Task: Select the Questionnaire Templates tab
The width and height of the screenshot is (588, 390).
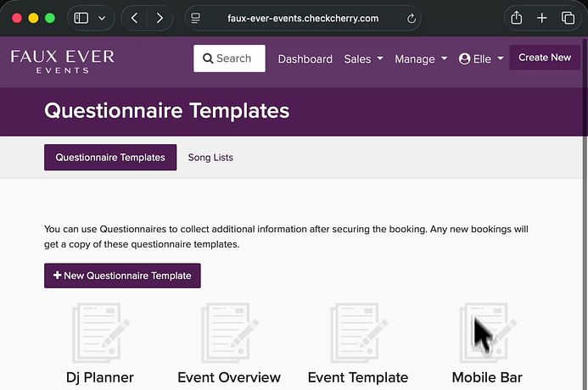Action: point(110,158)
